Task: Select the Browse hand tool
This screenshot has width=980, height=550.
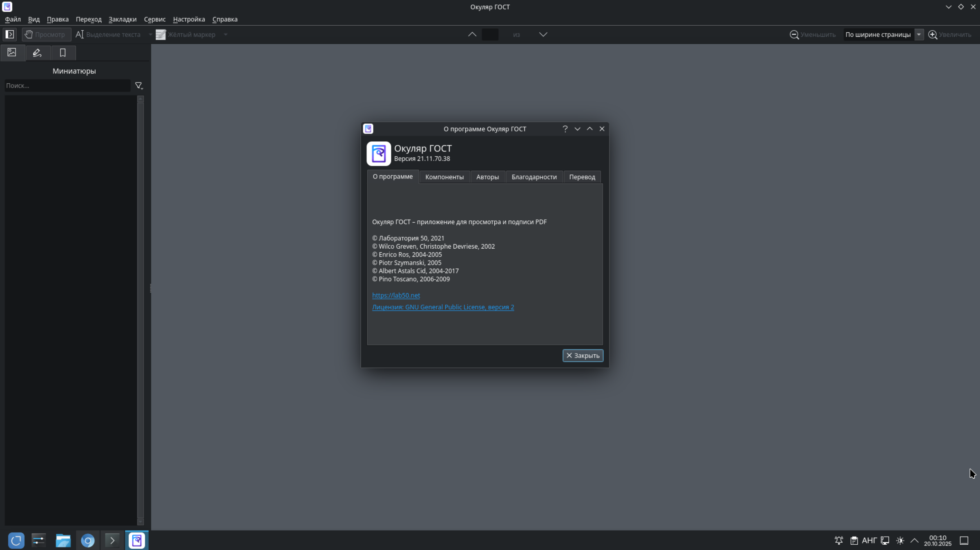Action: point(46,34)
